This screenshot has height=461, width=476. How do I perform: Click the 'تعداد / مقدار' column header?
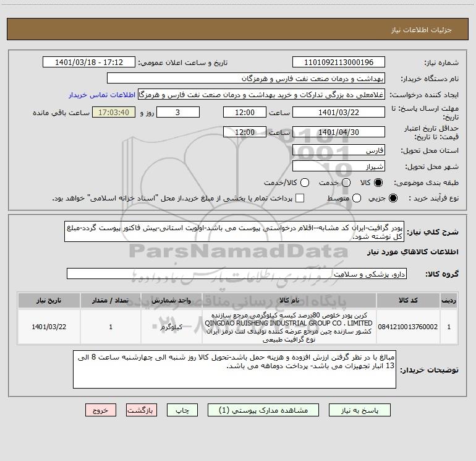pos(111,300)
